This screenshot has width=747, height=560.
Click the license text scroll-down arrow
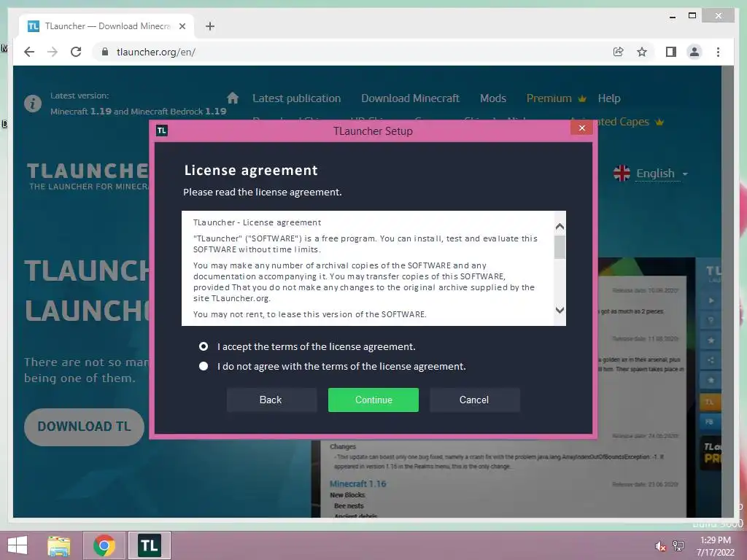560,310
